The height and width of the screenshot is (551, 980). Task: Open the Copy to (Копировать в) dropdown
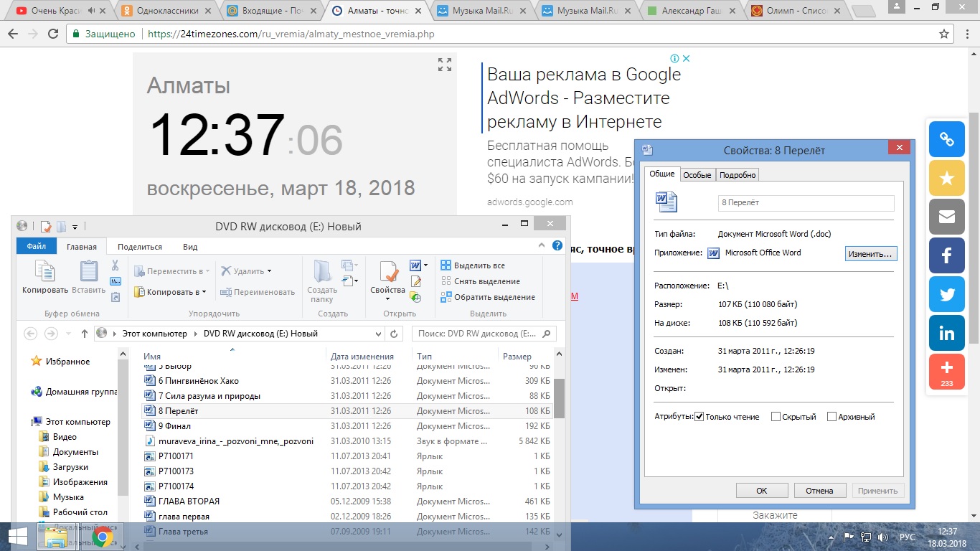(x=170, y=292)
